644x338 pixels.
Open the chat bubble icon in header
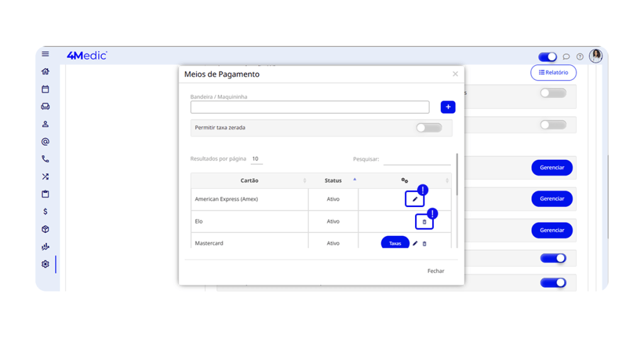566,57
